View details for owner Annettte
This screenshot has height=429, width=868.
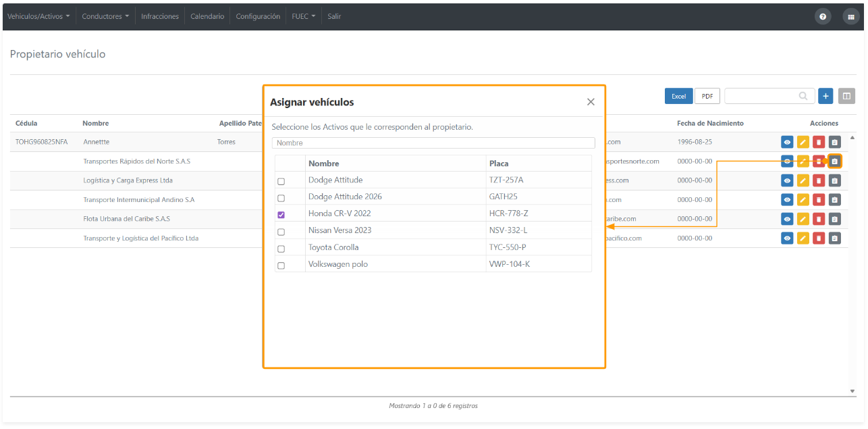point(787,143)
